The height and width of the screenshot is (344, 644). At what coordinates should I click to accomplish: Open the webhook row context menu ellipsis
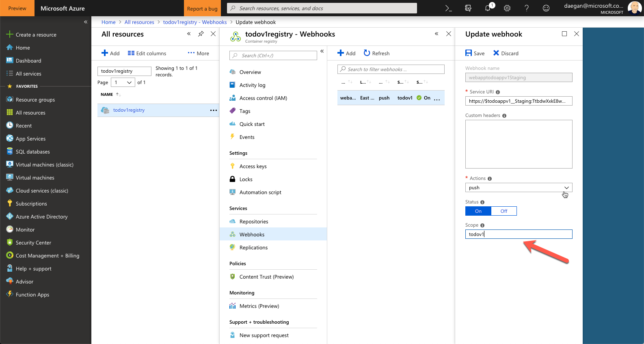[x=437, y=99]
